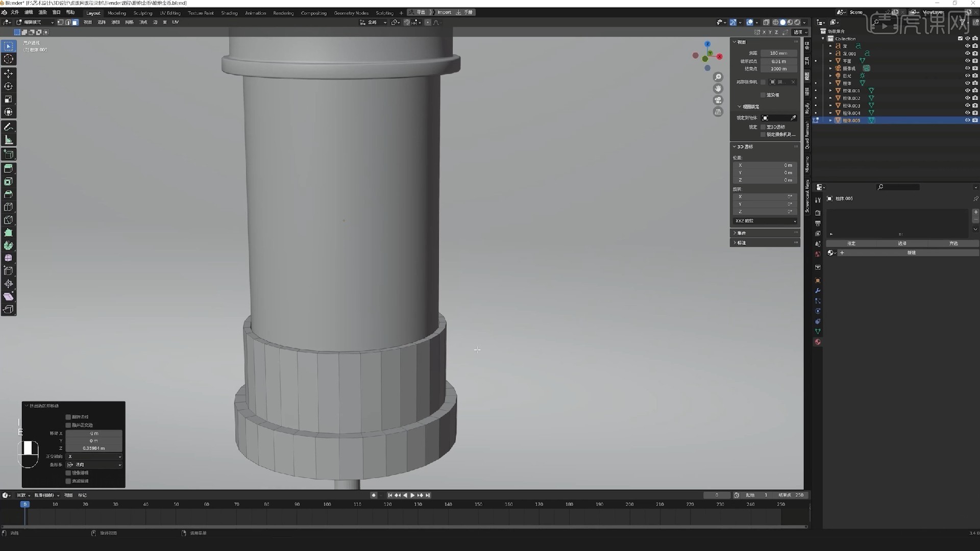
Task: Select the Scale tool
Action: [9, 99]
